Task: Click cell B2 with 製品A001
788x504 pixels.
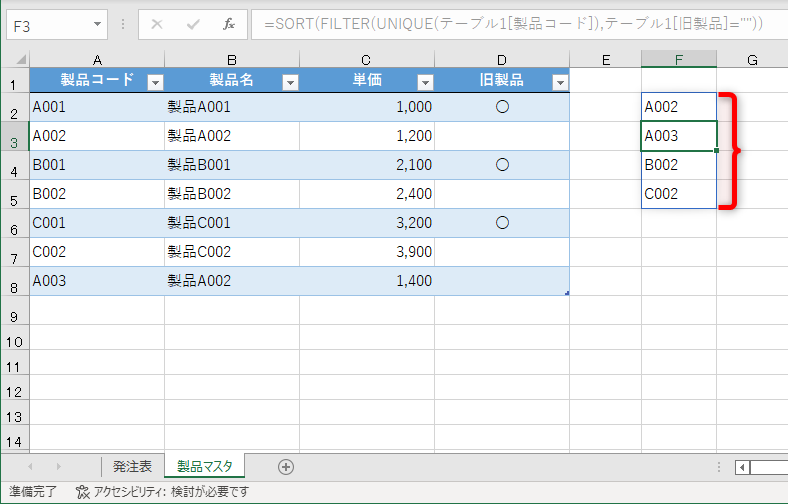Action: [232, 107]
